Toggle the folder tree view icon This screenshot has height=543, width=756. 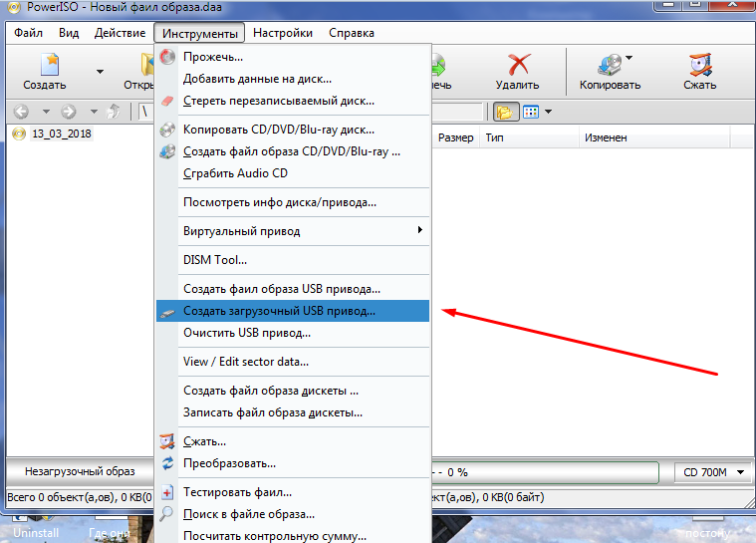(505, 112)
